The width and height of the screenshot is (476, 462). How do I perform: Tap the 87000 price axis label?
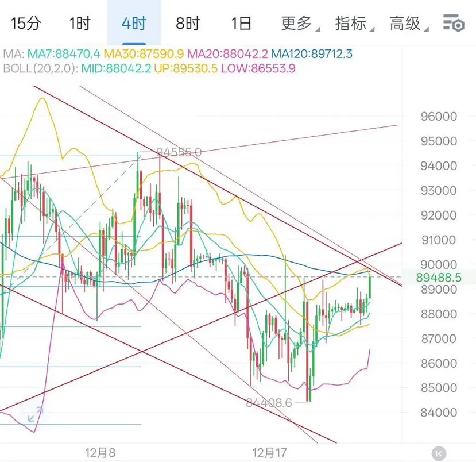439,338
